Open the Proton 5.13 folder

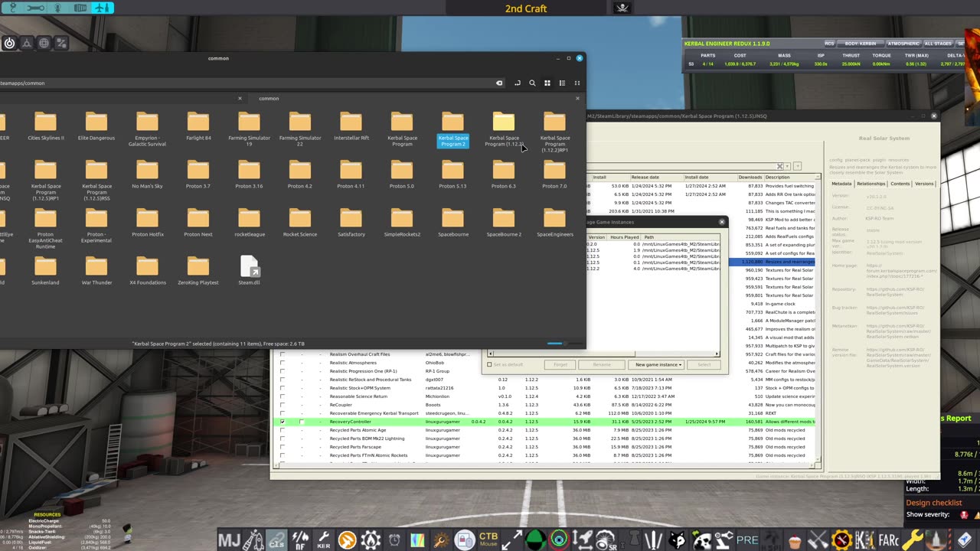point(452,175)
